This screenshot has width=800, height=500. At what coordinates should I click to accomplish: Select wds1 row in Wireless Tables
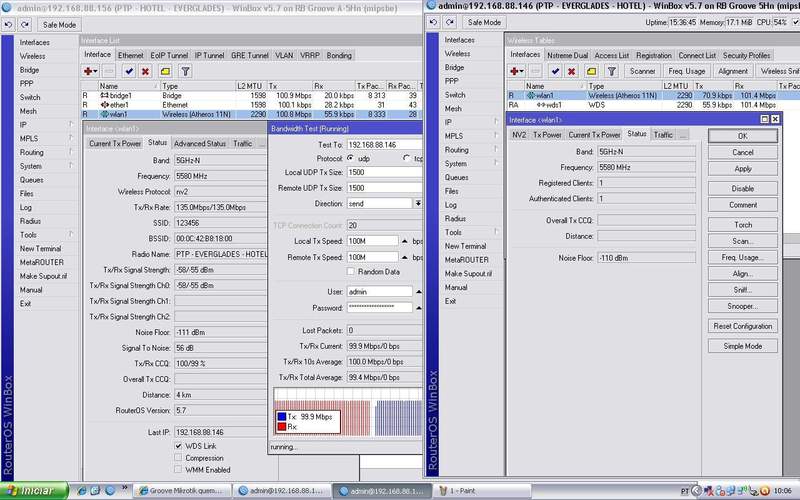tap(653, 105)
